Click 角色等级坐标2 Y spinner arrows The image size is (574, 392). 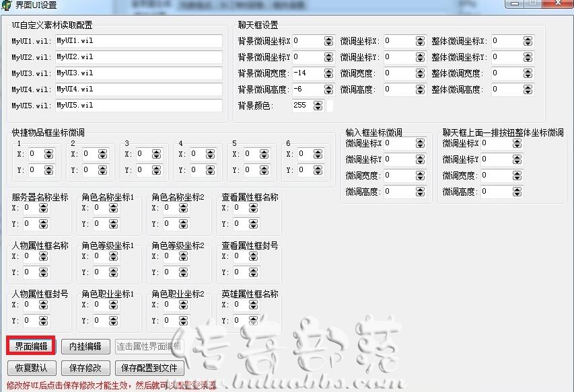coord(183,272)
